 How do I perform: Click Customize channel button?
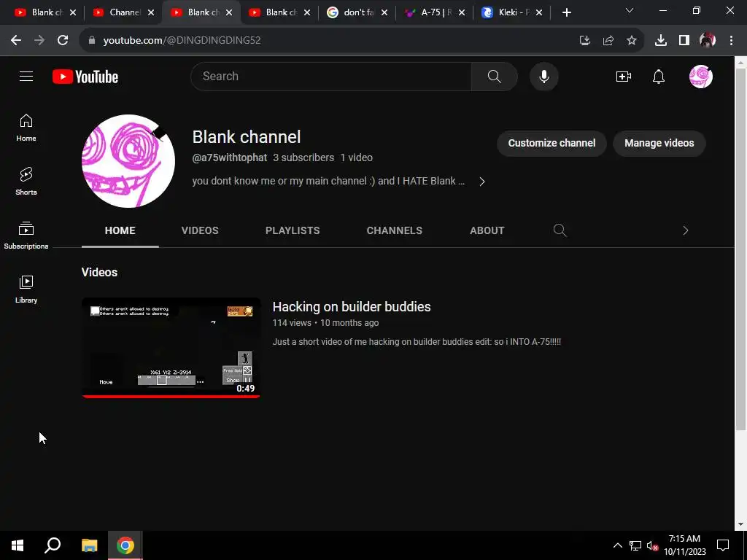551,144
